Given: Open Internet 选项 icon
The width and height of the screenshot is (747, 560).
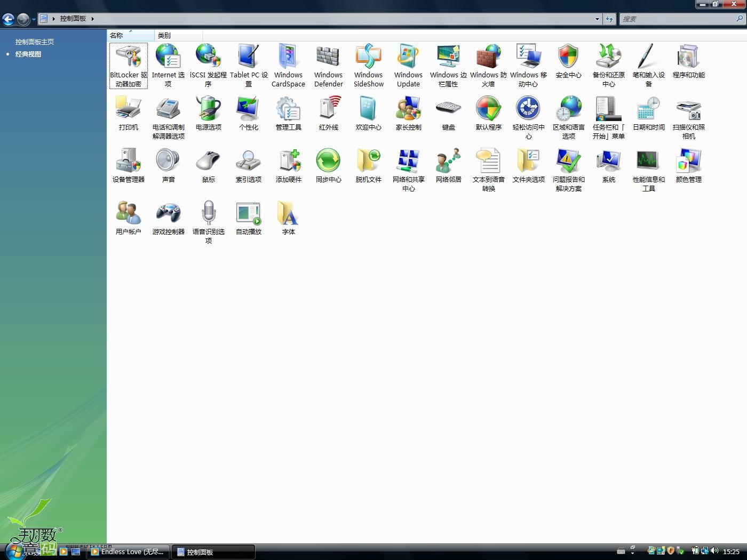Looking at the screenshot, I should point(169,57).
